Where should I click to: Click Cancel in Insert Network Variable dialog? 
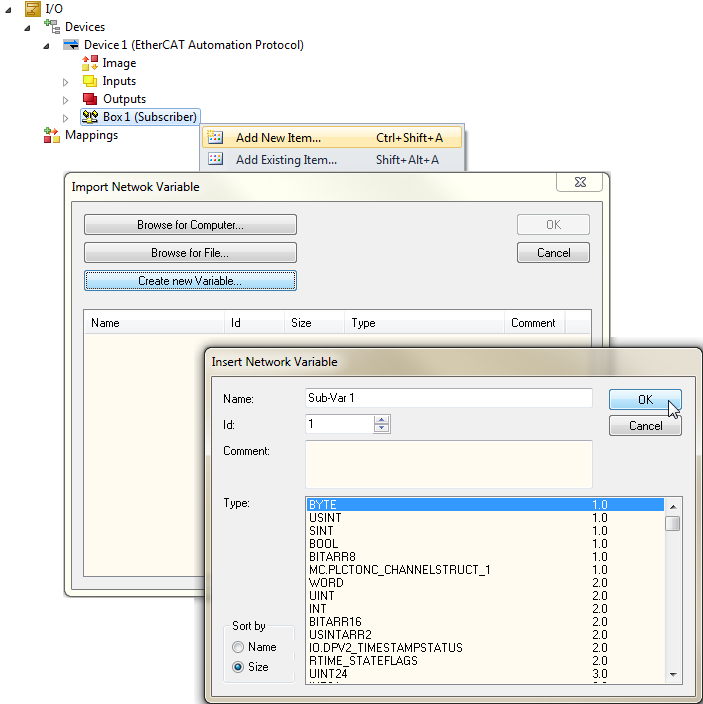click(x=645, y=426)
